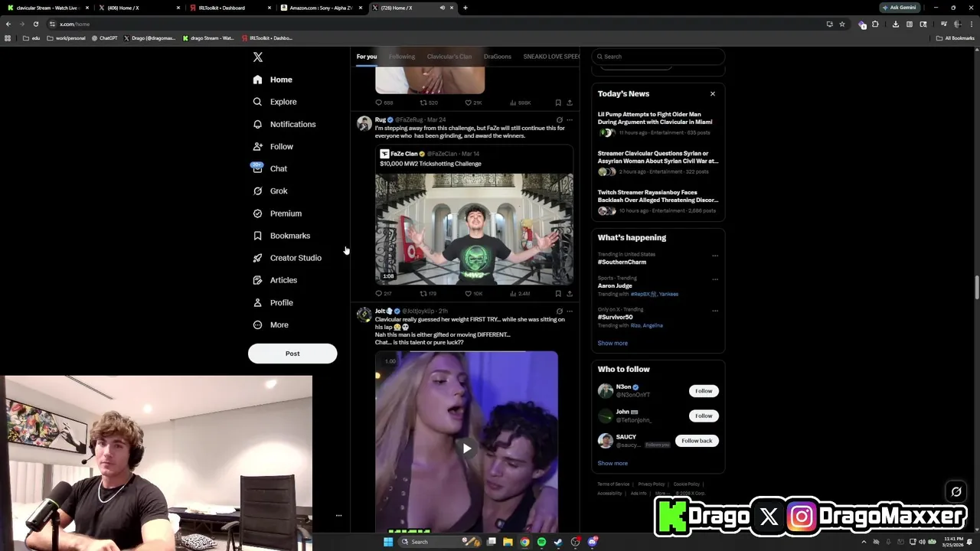Click the X logo in the sidebar

tap(258, 57)
